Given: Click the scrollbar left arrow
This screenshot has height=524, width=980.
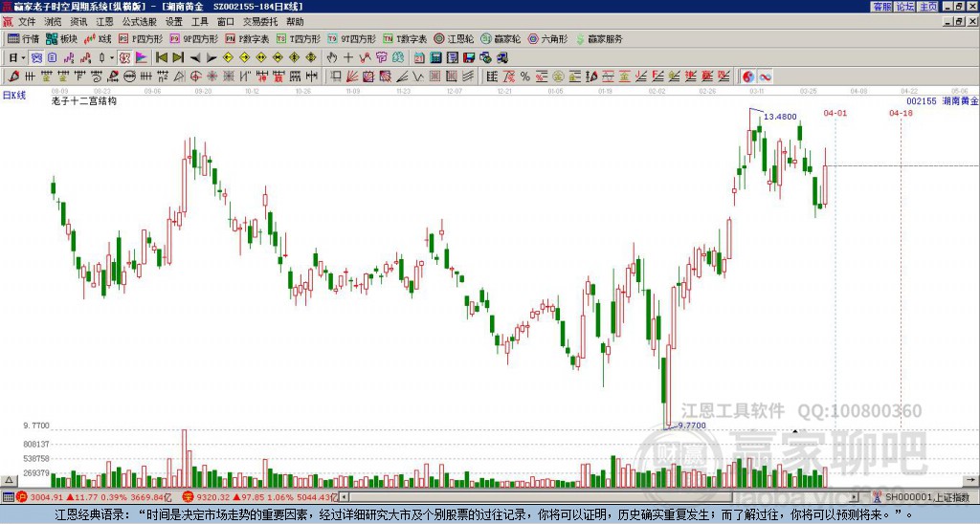Looking at the screenshot, I should point(345,497).
